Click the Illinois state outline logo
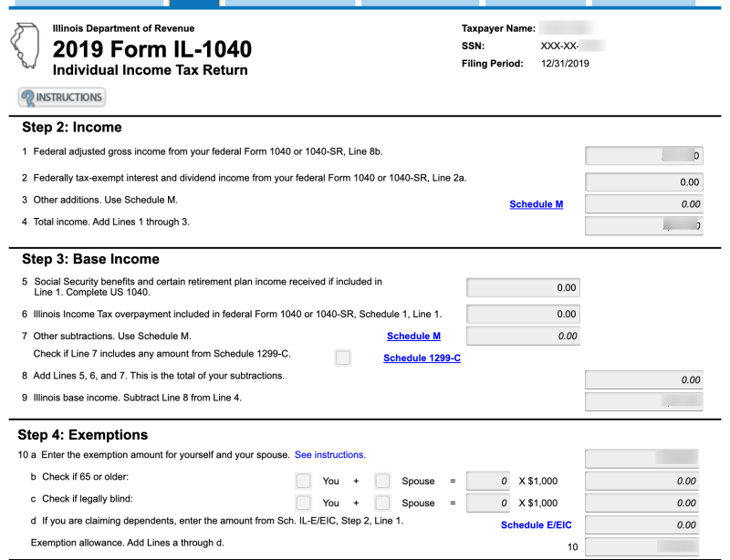 [x=26, y=46]
